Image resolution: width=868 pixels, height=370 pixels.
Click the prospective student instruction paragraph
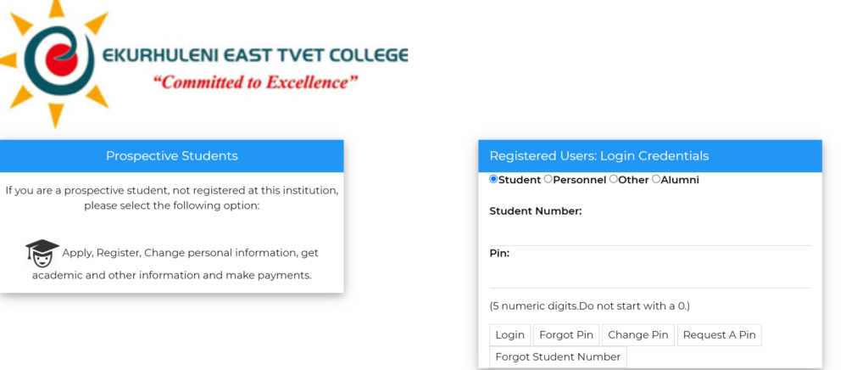pos(172,199)
